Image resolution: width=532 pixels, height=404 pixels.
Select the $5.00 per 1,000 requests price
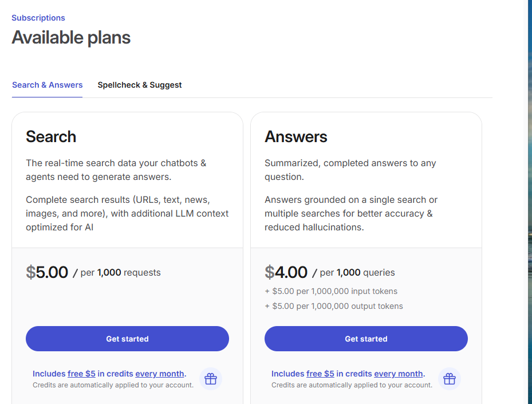tap(93, 272)
